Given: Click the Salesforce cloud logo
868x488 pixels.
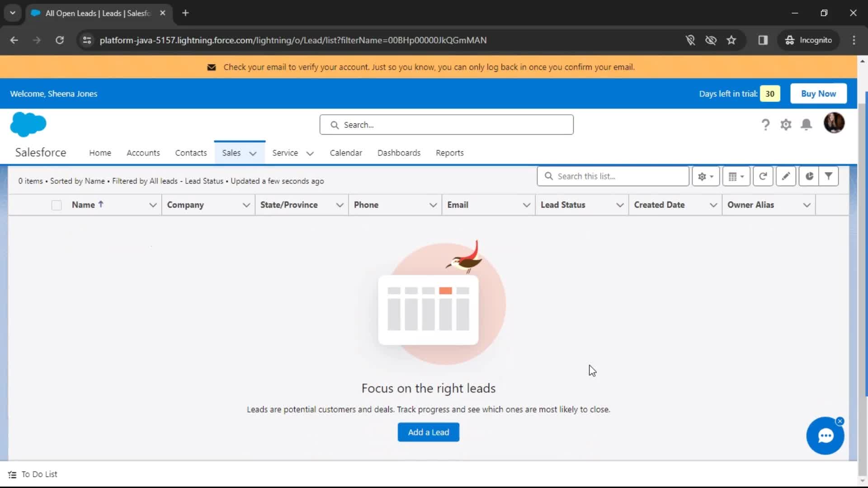Looking at the screenshot, I should [28, 124].
